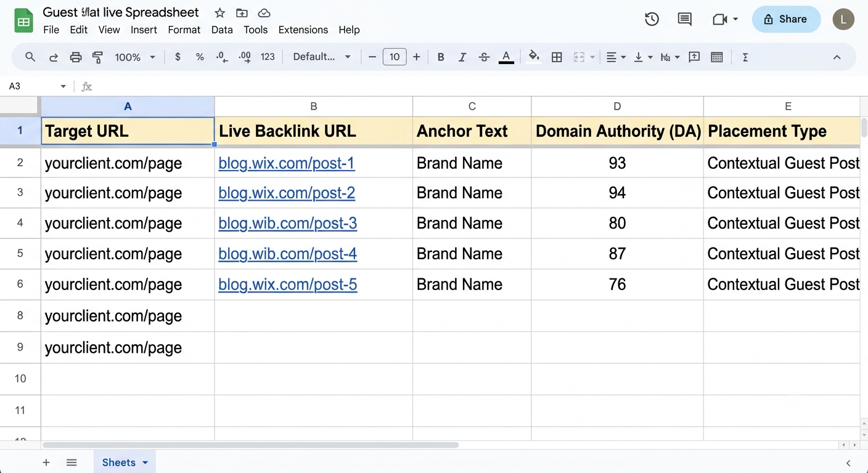
Task: Open the functions sigma icon
Action: 745,57
